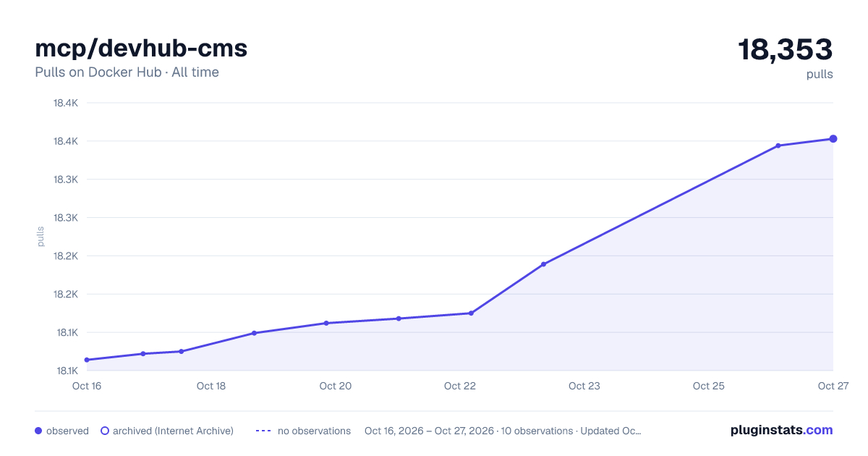Click the 'Oct 27' x-axis label
The width and height of the screenshot is (868, 456).
click(x=833, y=387)
